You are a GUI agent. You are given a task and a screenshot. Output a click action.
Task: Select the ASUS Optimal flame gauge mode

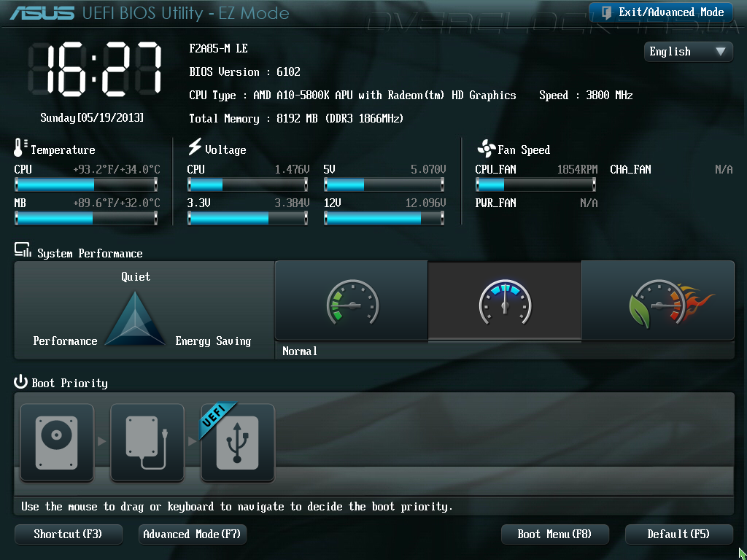[658, 300]
